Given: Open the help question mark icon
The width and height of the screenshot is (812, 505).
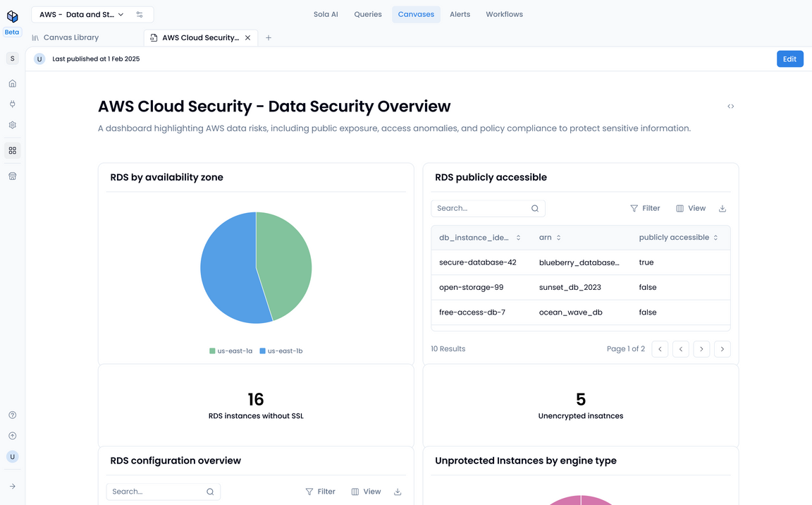Looking at the screenshot, I should [x=13, y=415].
